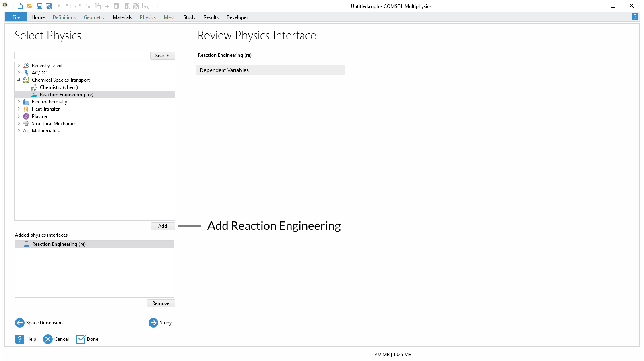Expand the Heat Transfer branch

pyautogui.click(x=19, y=109)
